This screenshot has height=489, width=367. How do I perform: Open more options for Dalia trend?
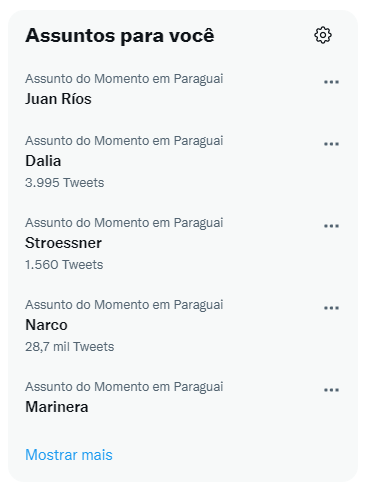331,144
